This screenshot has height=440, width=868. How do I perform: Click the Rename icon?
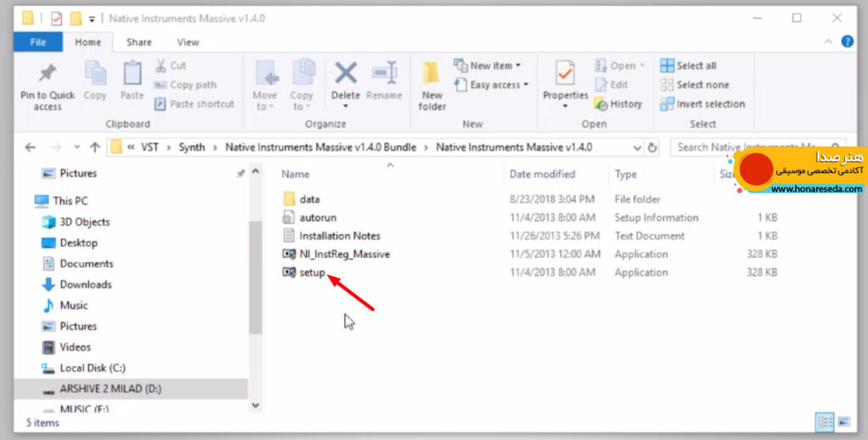(x=384, y=73)
